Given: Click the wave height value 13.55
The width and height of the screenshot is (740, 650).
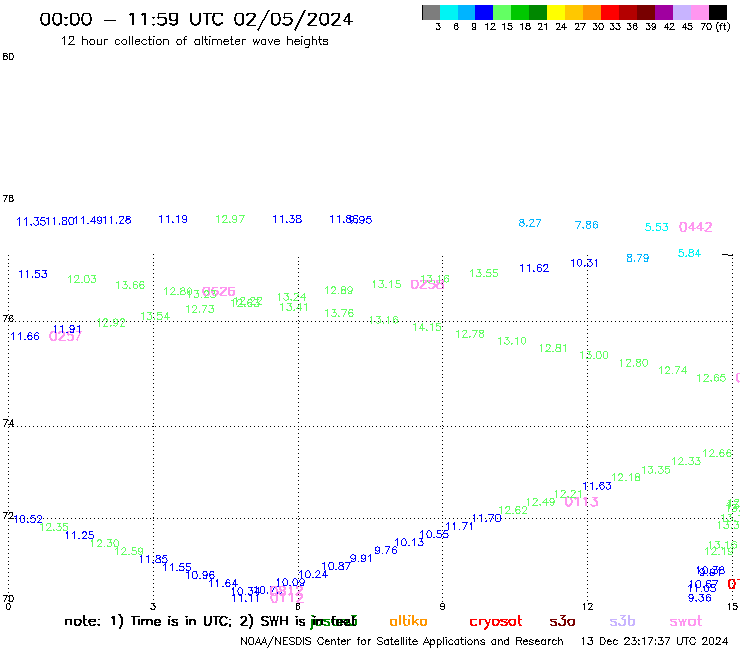Looking at the screenshot, I should coord(484,273).
